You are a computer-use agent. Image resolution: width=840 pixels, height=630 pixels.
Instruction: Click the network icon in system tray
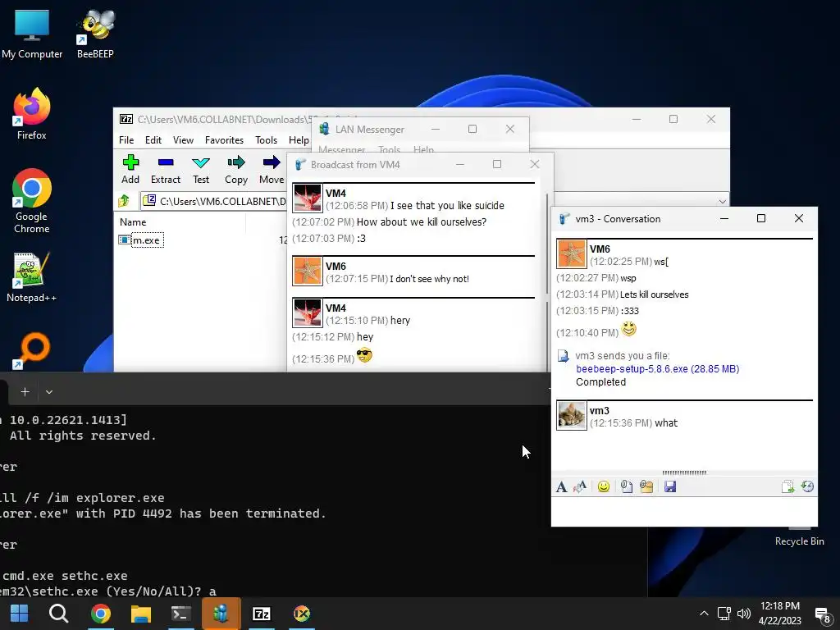coord(724,614)
